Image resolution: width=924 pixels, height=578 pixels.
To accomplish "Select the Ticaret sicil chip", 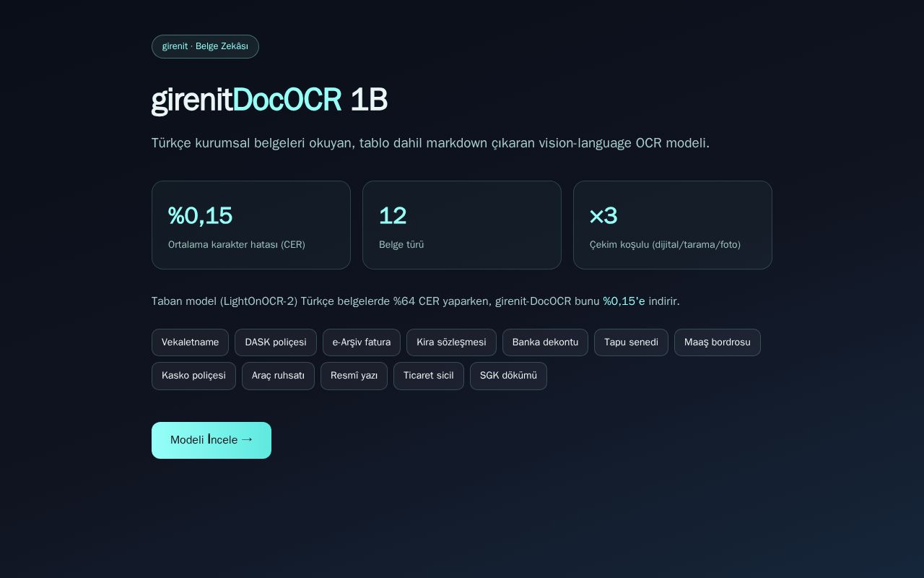I will 429,376.
